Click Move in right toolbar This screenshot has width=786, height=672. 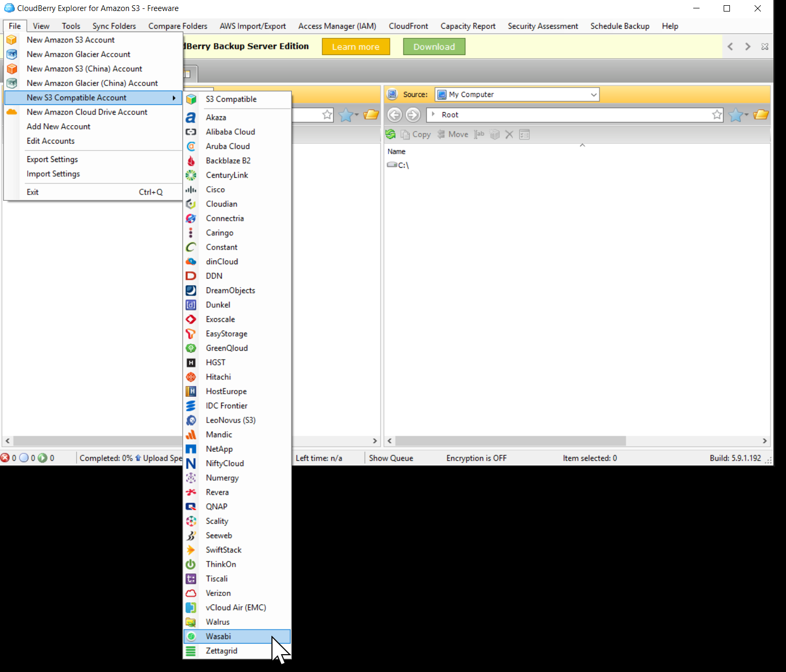point(453,135)
